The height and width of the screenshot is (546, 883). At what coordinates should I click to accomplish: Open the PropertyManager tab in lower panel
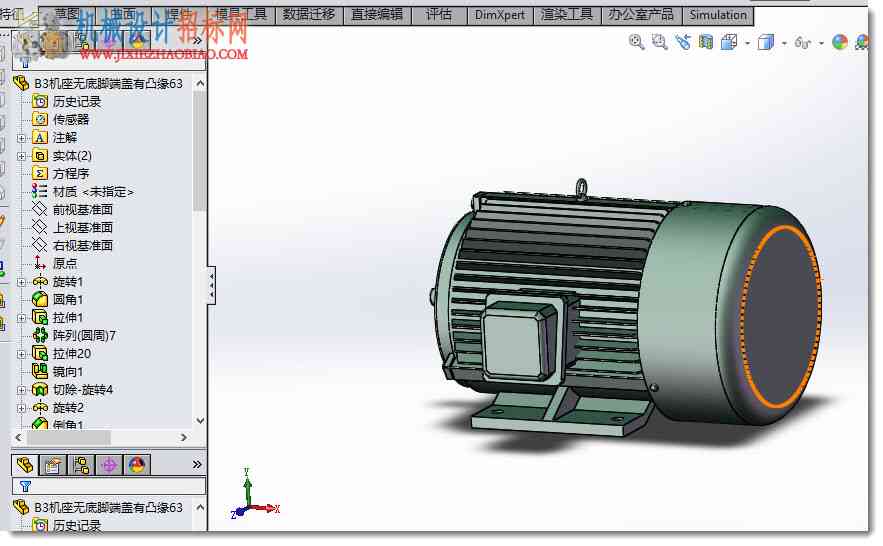[x=53, y=465]
